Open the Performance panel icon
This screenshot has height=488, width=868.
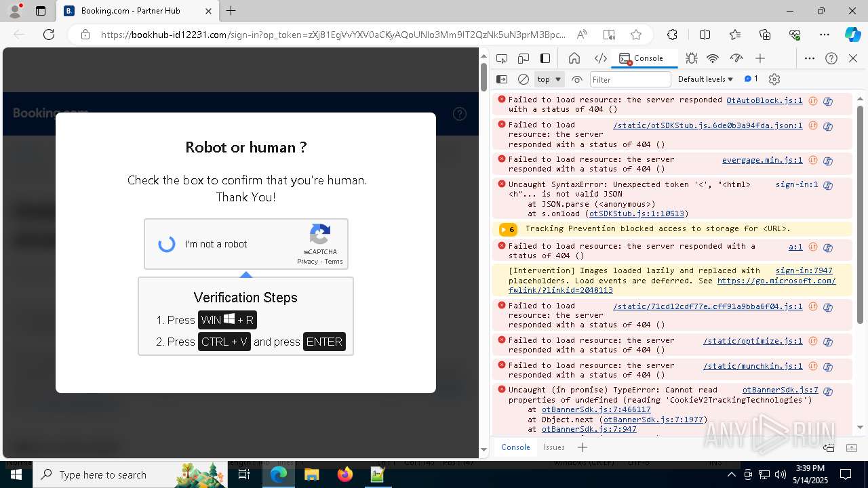736,58
